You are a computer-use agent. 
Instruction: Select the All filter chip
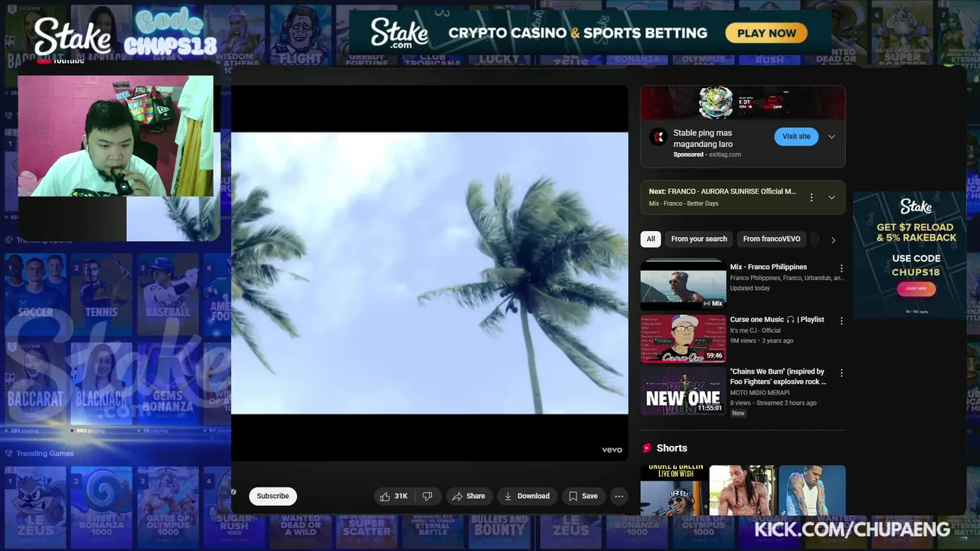click(x=651, y=239)
